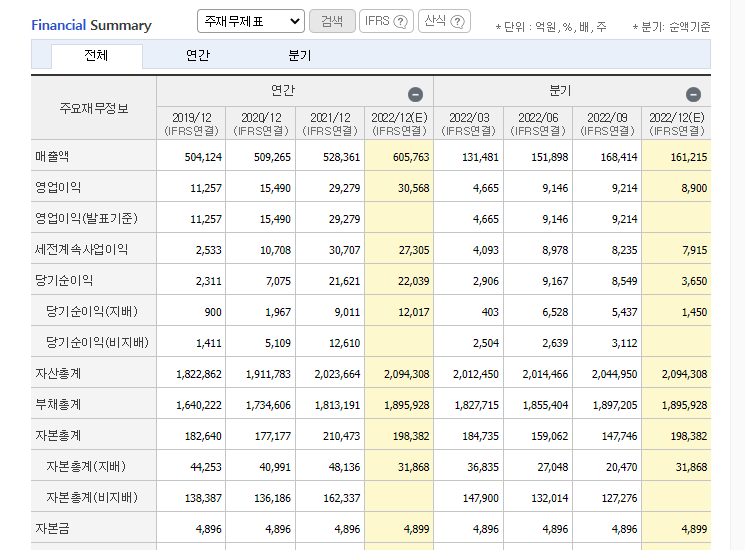Click the 검색 search button

click(x=332, y=21)
